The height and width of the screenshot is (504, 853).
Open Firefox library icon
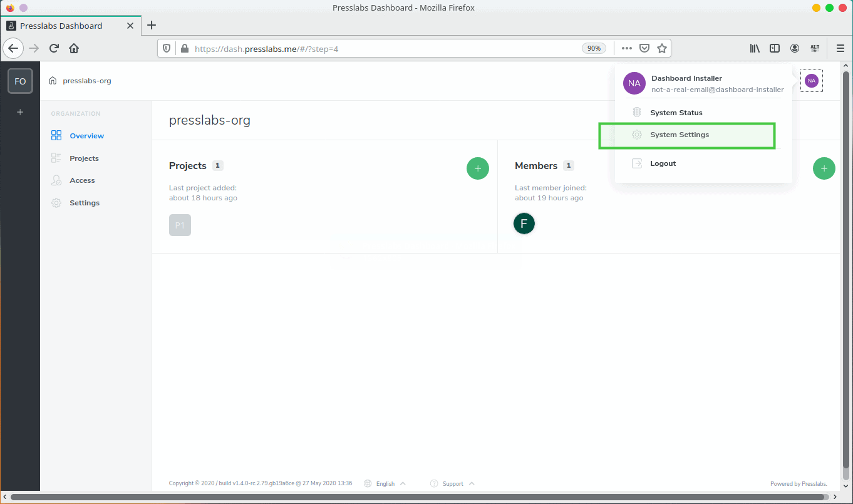pyautogui.click(x=755, y=48)
